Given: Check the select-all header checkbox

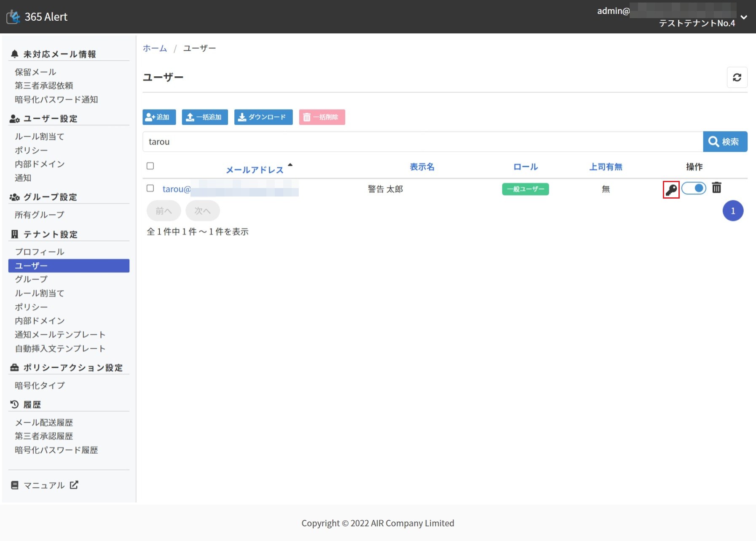Looking at the screenshot, I should point(150,166).
